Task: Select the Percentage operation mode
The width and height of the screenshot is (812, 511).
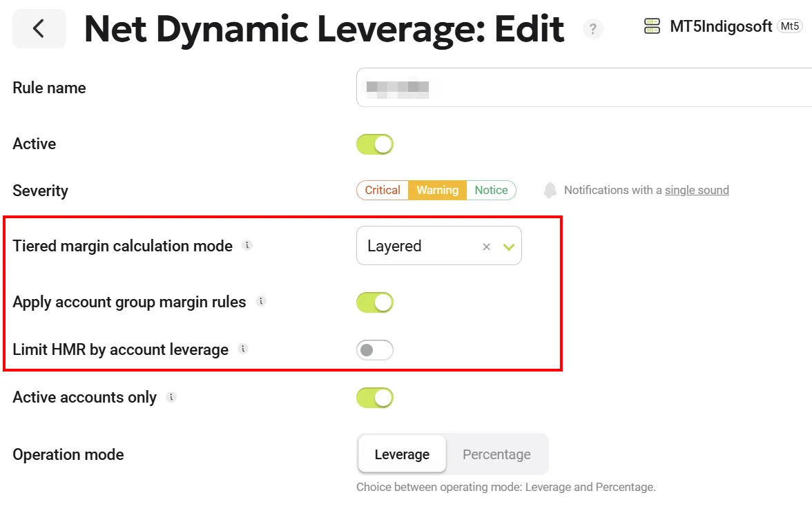Action: tap(496, 454)
